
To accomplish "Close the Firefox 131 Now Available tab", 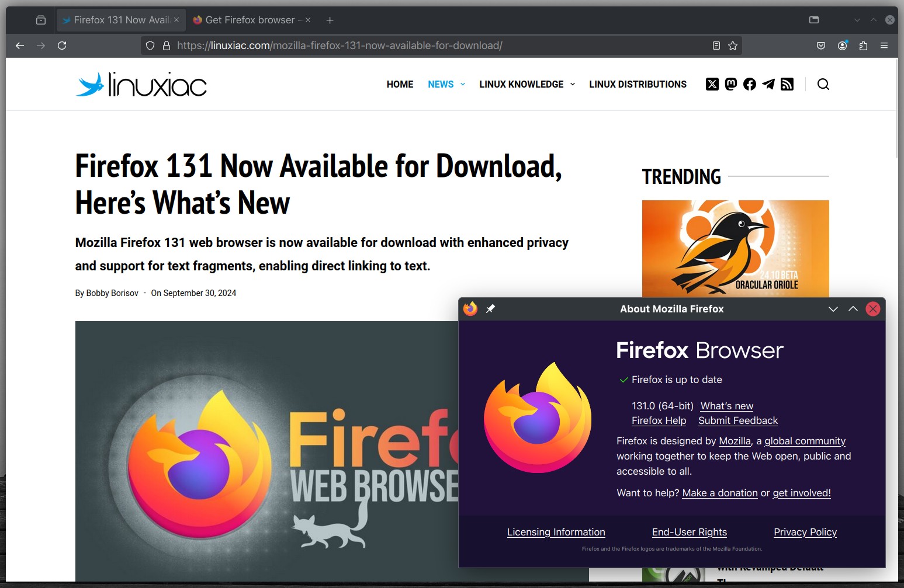I will pos(176,20).
